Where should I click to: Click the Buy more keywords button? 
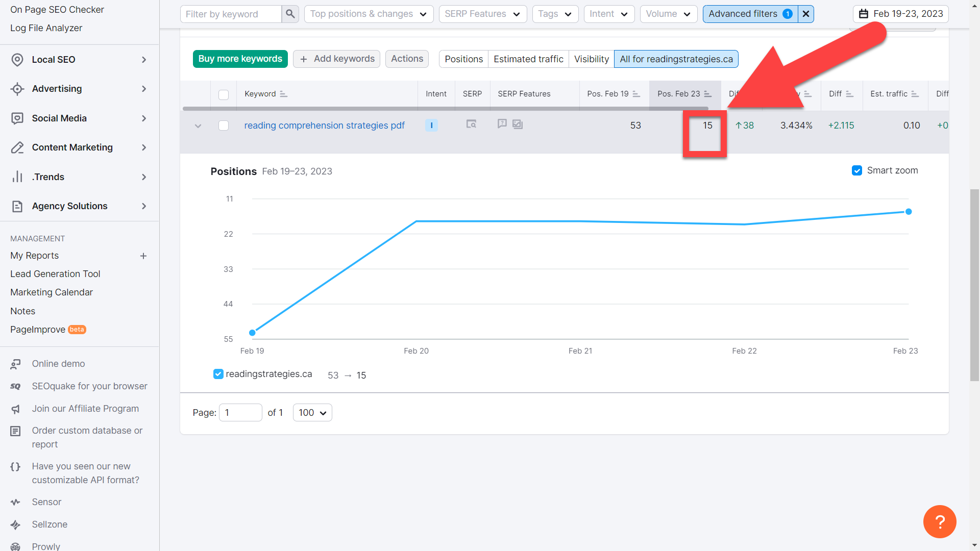240,59
